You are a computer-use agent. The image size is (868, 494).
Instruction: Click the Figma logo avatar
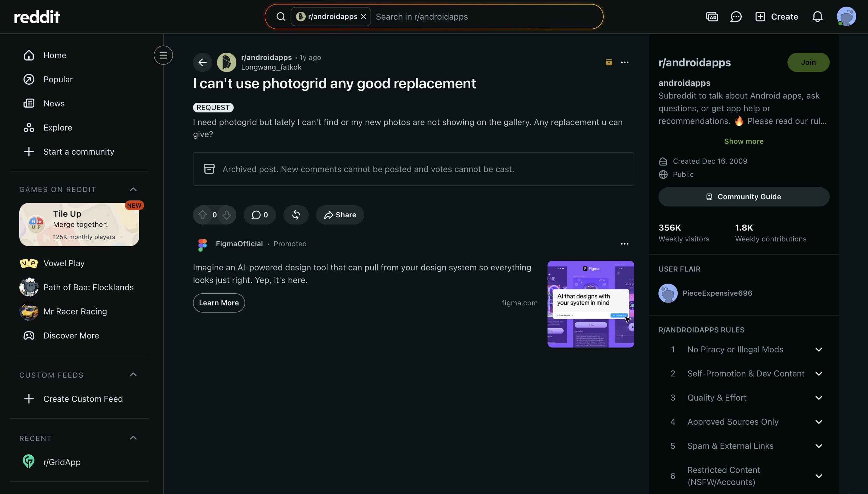(203, 245)
